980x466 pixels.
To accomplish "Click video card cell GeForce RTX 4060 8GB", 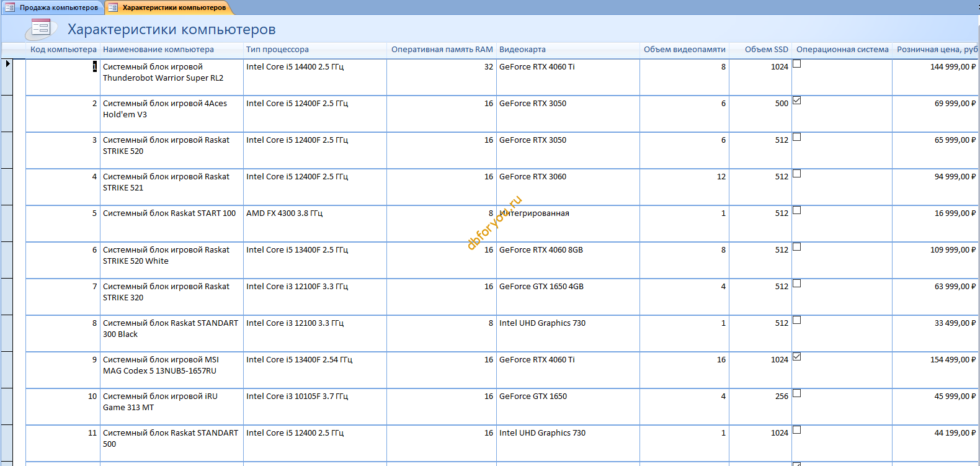I will point(568,260).
